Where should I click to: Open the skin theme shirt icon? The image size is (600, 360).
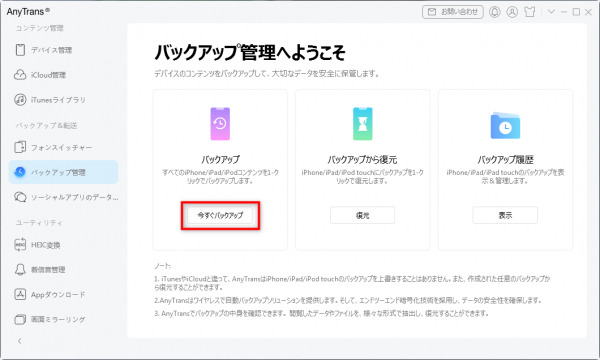pyautogui.click(x=530, y=12)
